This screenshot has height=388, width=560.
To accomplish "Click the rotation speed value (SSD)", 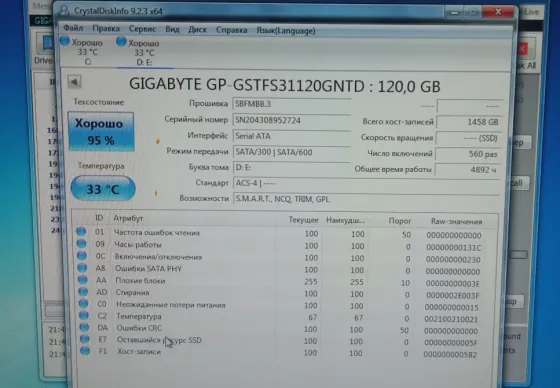I will pos(469,138).
